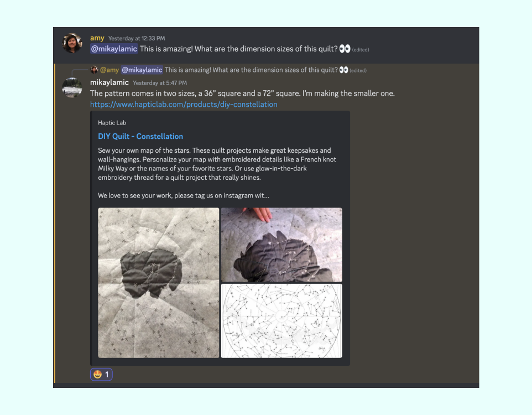Open mikaylamic's avatar next to her message
The height and width of the screenshot is (415, 532).
(x=72, y=87)
